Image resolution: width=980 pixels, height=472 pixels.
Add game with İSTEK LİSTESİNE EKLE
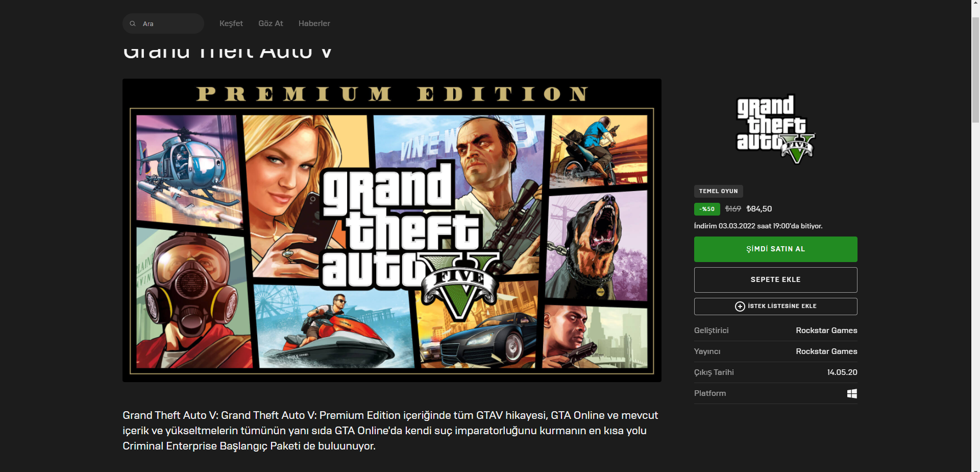775,306
